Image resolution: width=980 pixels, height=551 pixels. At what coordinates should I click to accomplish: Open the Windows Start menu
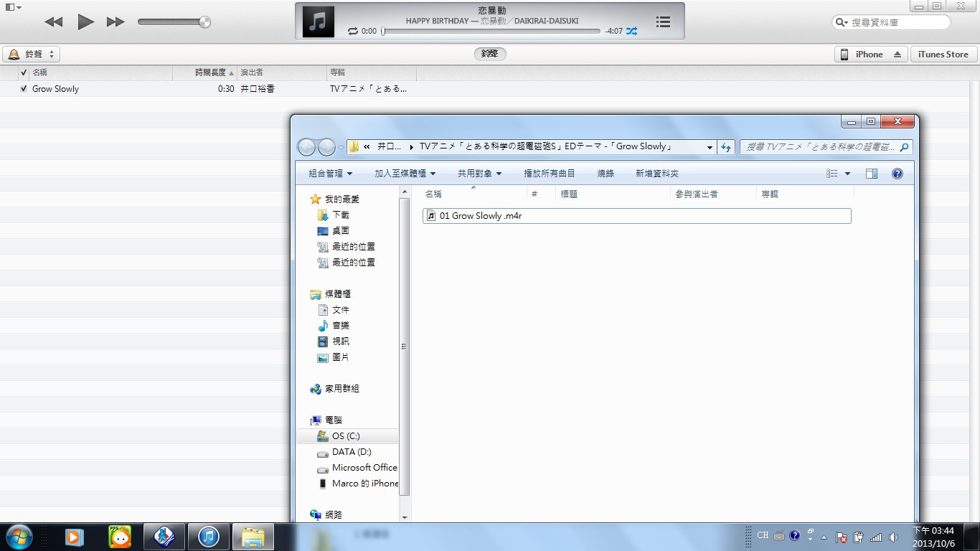click(19, 536)
